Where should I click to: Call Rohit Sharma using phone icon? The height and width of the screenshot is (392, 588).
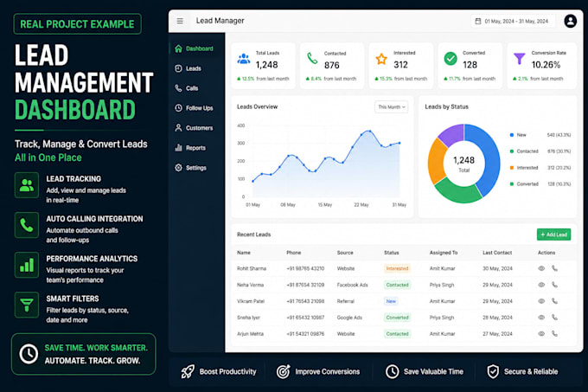pyautogui.click(x=554, y=268)
